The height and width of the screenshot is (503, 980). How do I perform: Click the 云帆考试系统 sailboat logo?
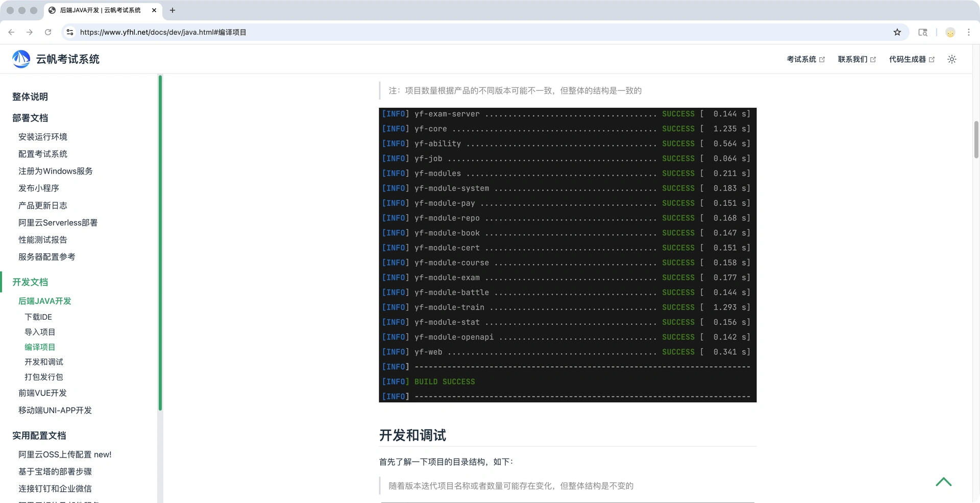(x=21, y=59)
